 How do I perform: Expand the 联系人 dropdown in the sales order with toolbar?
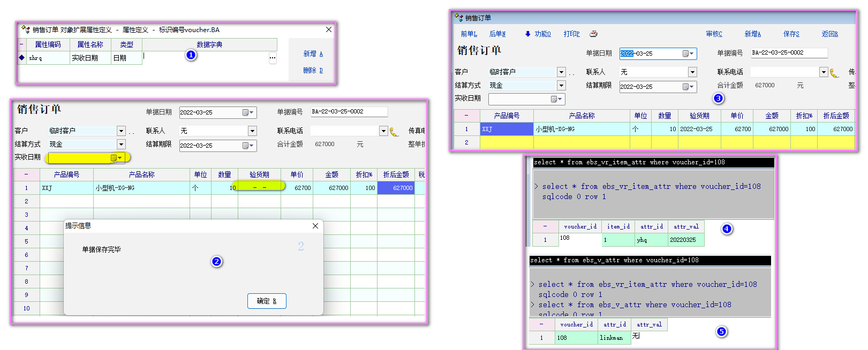click(x=692, y=72)
